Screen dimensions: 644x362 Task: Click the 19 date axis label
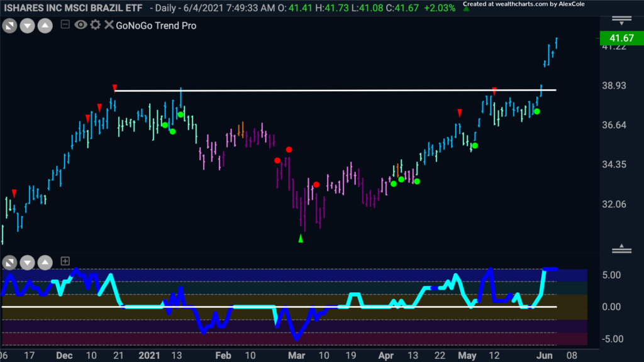[351, 356]
